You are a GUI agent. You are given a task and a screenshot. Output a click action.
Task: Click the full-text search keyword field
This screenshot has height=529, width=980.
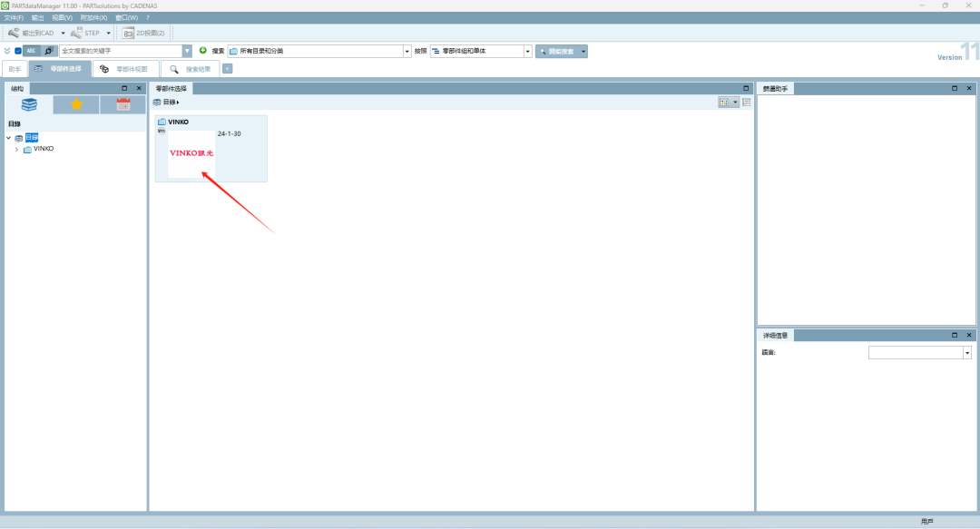coord(121,51)
